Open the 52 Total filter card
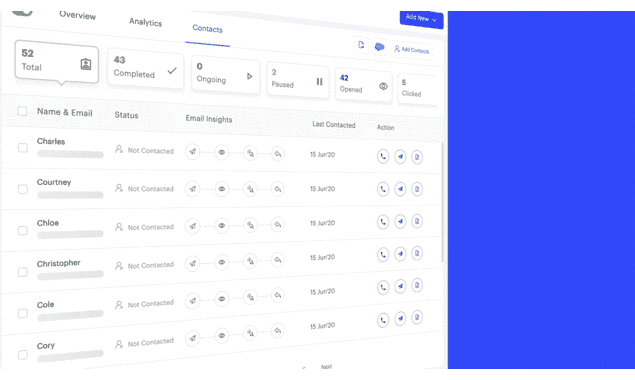The height and width of the screenshot is (380, 635). (57, 62)
